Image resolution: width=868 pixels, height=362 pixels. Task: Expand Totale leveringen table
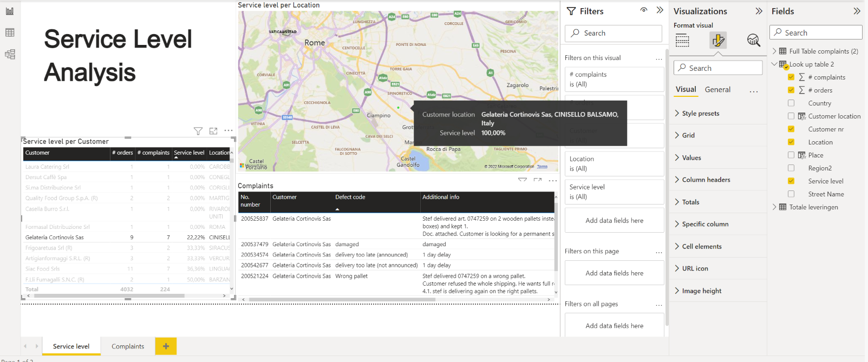click(x=774, y=207)
